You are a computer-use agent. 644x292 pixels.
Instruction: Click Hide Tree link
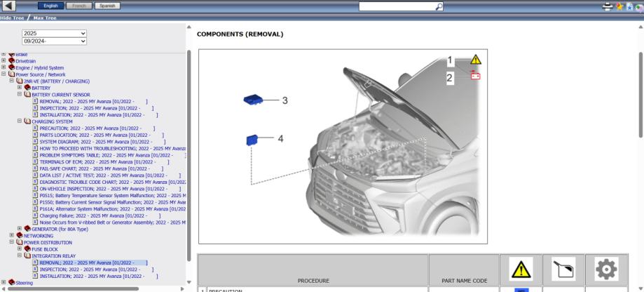[x=12, y=18]
